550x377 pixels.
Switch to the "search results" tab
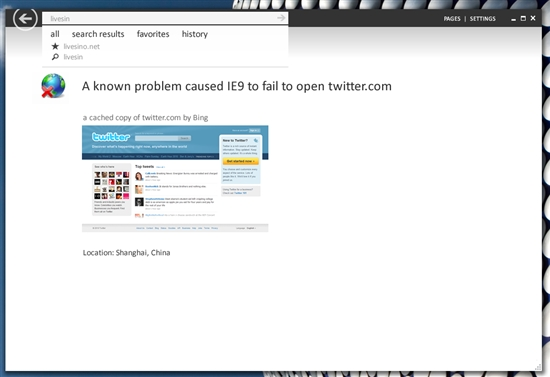coord(98,34)
